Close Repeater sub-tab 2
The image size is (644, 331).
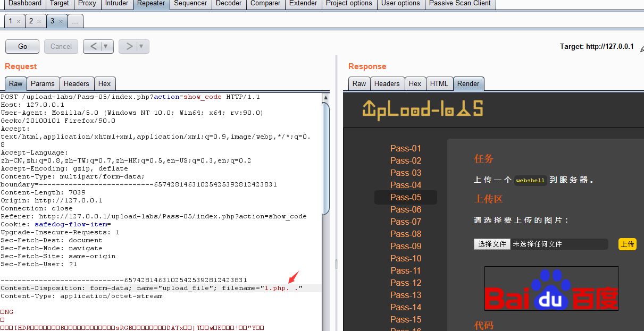39,22
